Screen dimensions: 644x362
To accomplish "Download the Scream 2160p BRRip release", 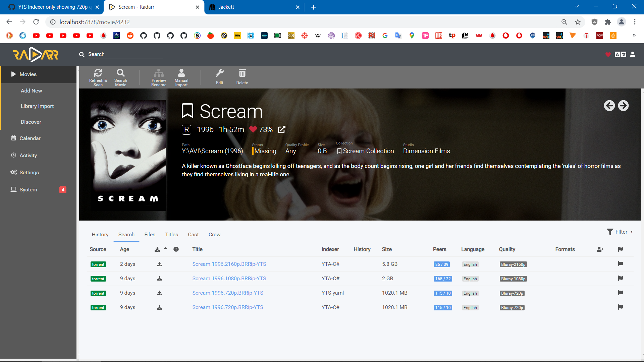I will click(160, 264).
